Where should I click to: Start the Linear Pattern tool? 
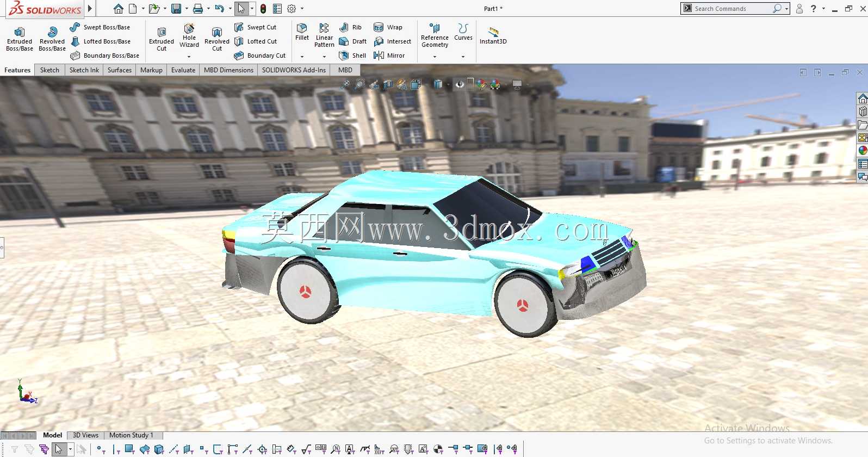click(x=324, y=35)
